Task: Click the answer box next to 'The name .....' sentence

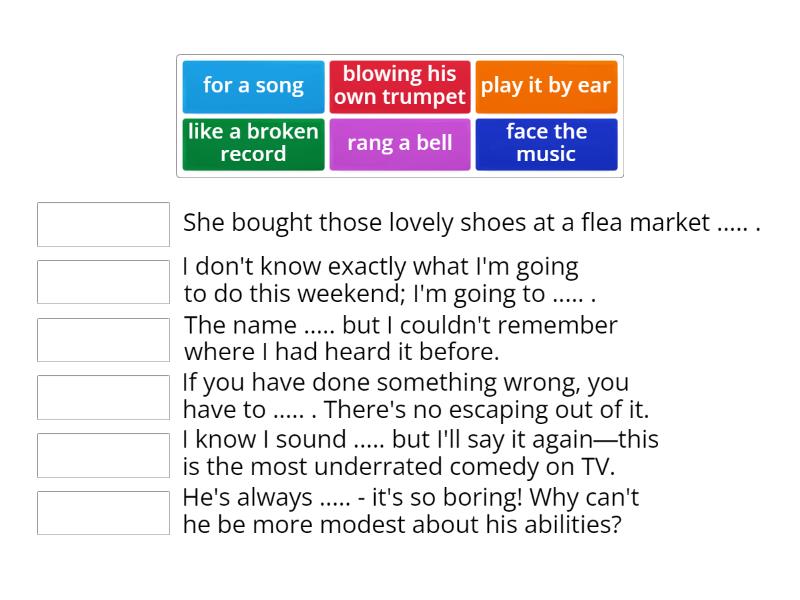Action: (103, 339)
